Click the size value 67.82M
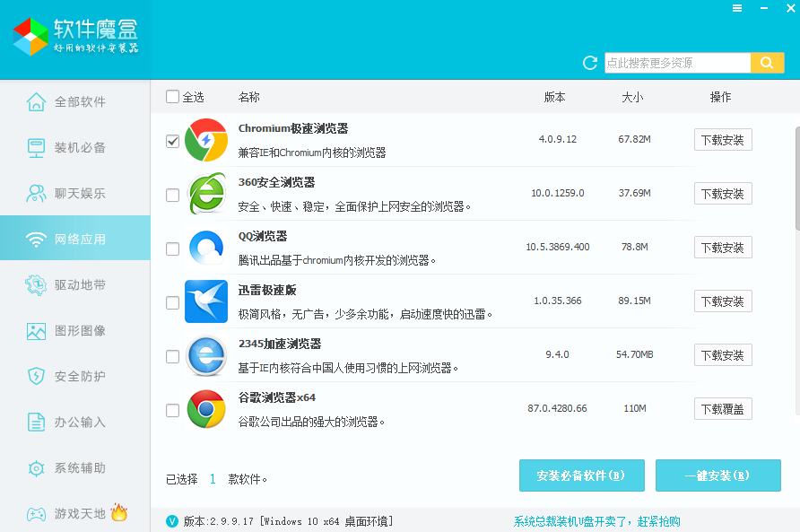Screen dimensions: 800x532 point(634,139)
